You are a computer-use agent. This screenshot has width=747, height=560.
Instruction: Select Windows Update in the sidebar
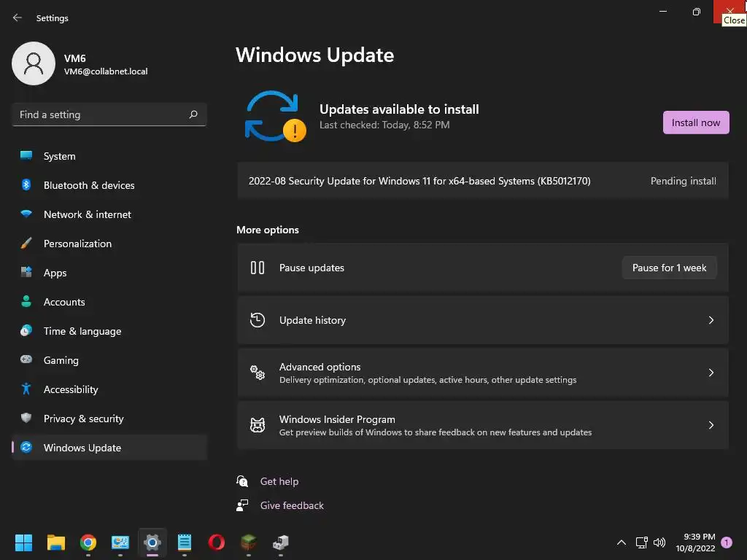point(109,448)
